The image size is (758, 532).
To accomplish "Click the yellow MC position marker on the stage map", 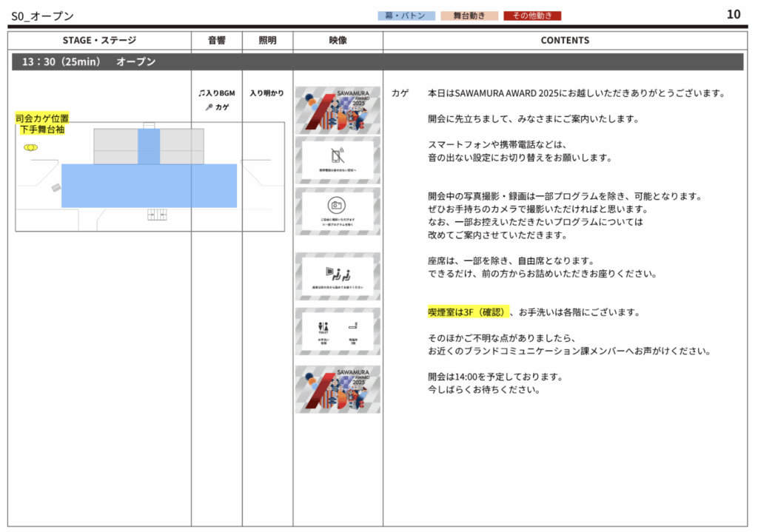I will [30, 147].
